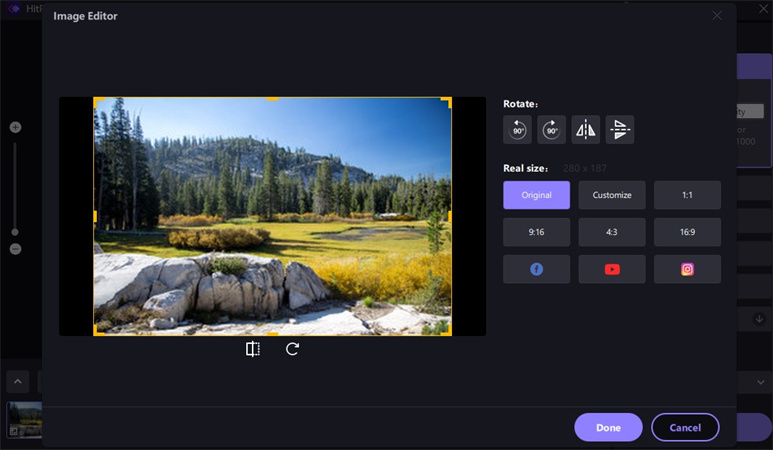Open the Customize size option
773x450 pixels.
coord(612,195)
